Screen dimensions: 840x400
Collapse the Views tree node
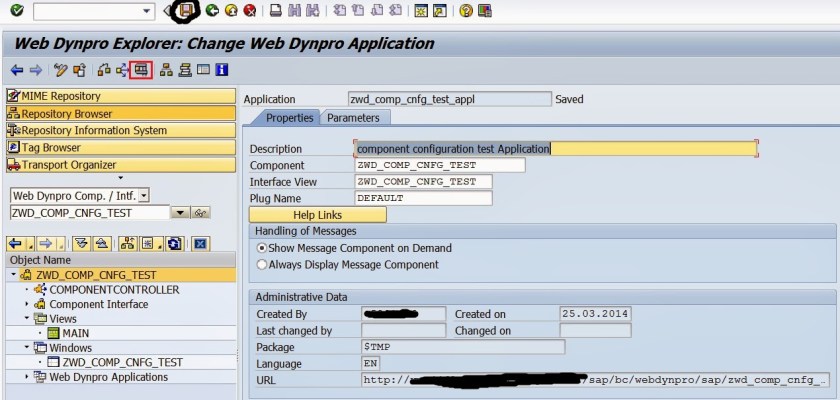click(27, 318)
